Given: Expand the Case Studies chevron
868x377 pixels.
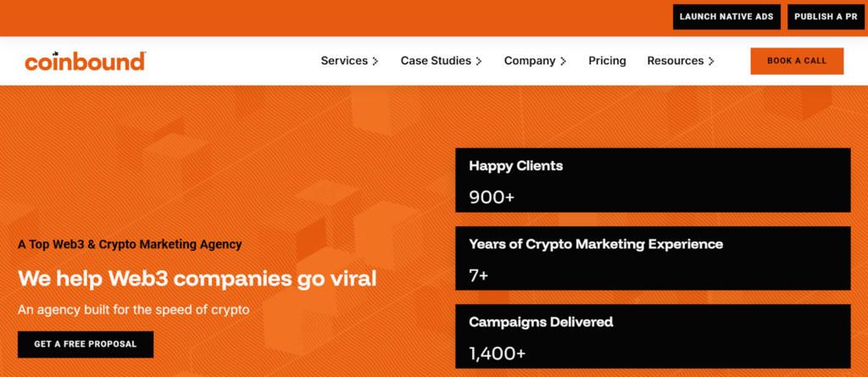Looking at the screenshot, I should (479, 61).
